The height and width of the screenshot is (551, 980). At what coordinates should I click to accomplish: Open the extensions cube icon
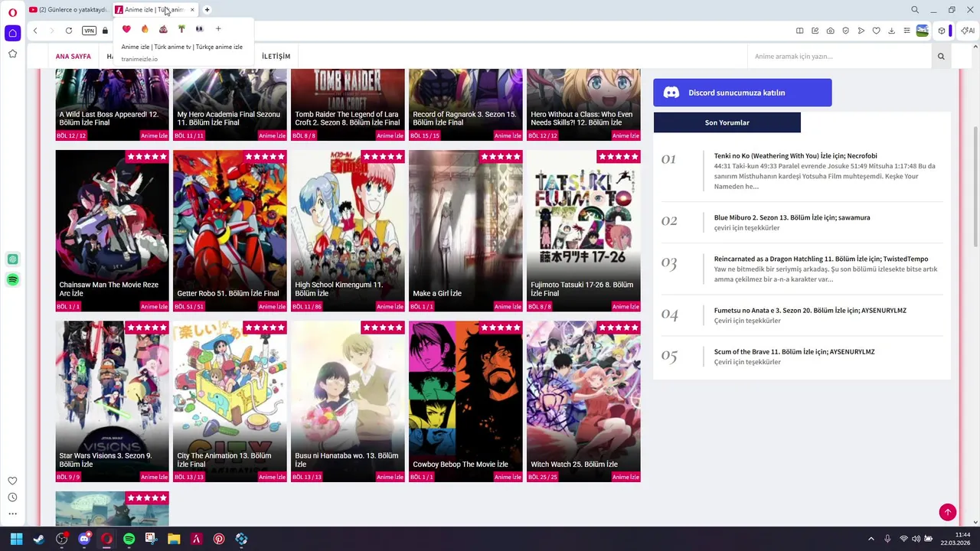coord(942,31)
